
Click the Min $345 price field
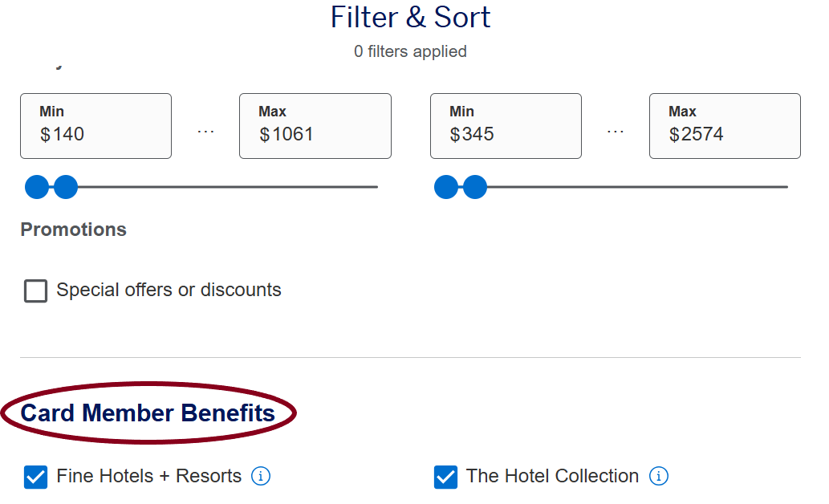506,126
